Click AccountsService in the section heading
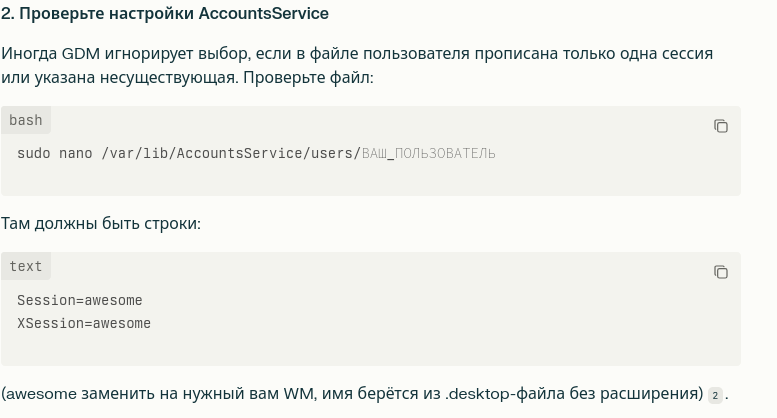This screenshot has height=418, width=777. (x=264, y=13)
